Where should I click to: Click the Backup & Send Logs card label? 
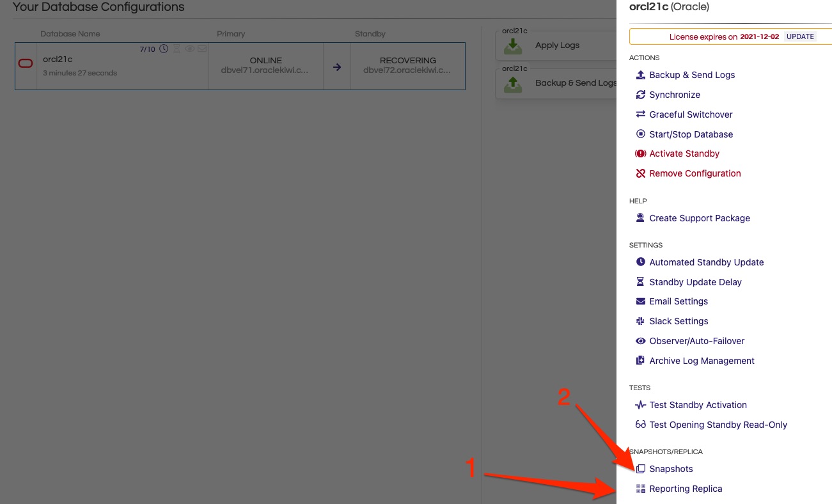coord(576,83)
